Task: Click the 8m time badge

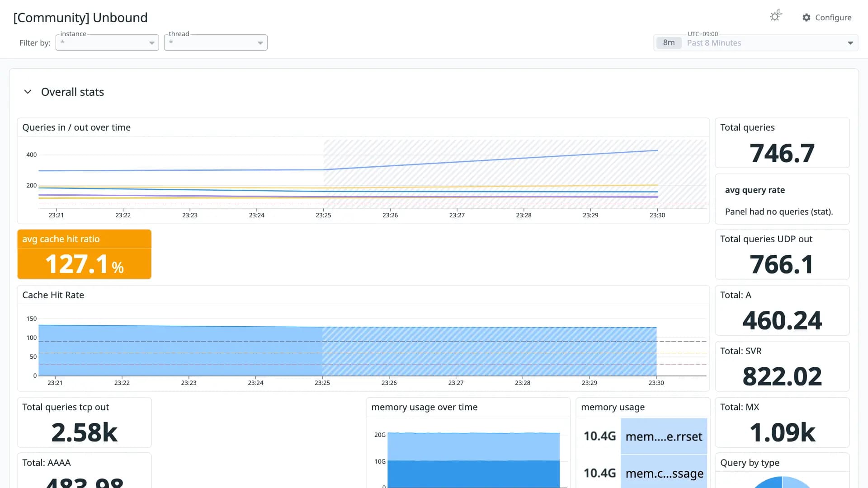Action: click(x=669, y=43)
